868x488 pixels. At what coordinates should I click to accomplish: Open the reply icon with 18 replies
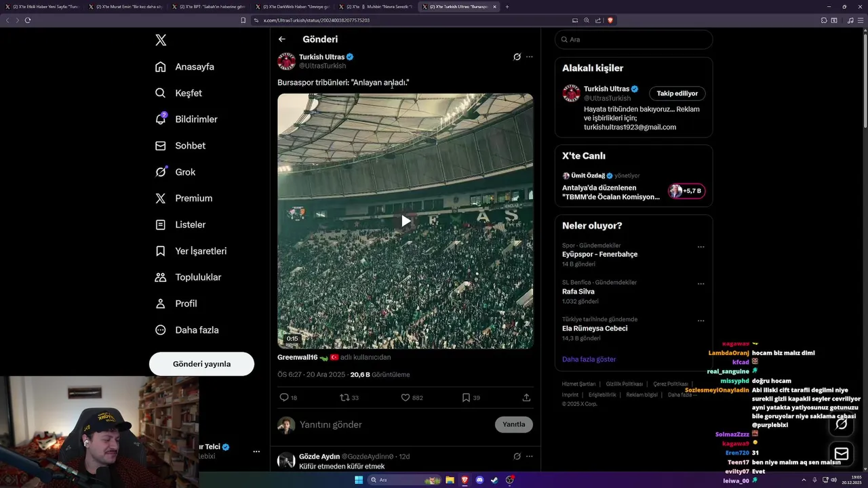[284, 397]
